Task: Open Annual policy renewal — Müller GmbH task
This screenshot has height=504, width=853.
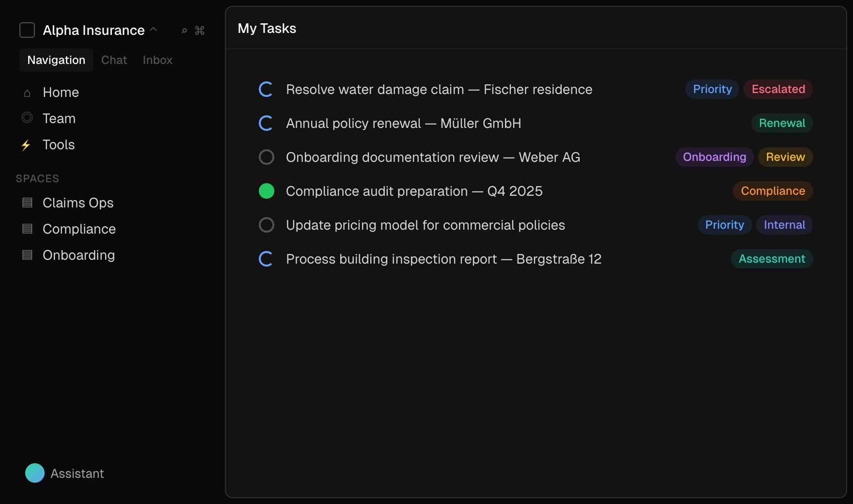Action: 403,123
